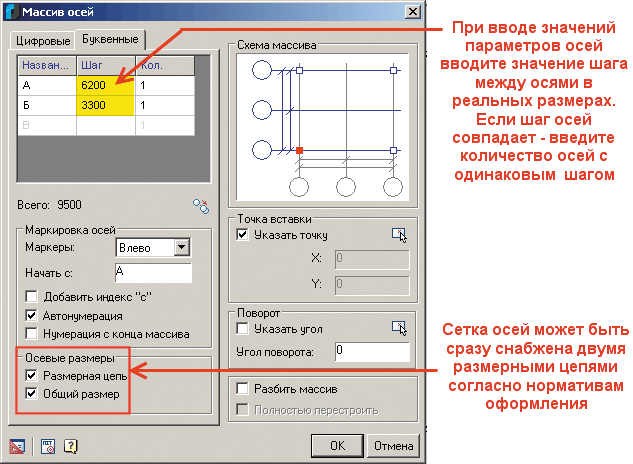Select the Буквенные tab
Screen dimensions: 633x464
click(x=110, y=39)
